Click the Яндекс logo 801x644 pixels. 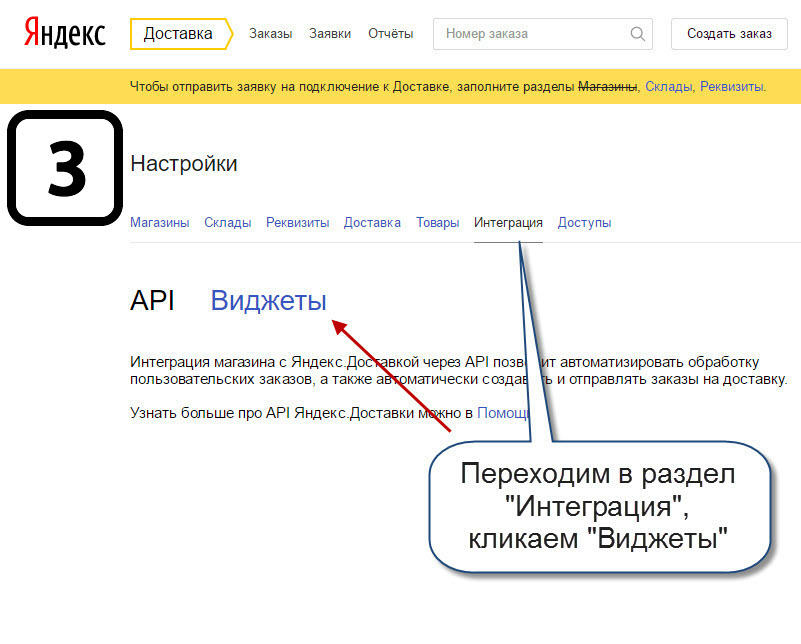tap(65, 33)
